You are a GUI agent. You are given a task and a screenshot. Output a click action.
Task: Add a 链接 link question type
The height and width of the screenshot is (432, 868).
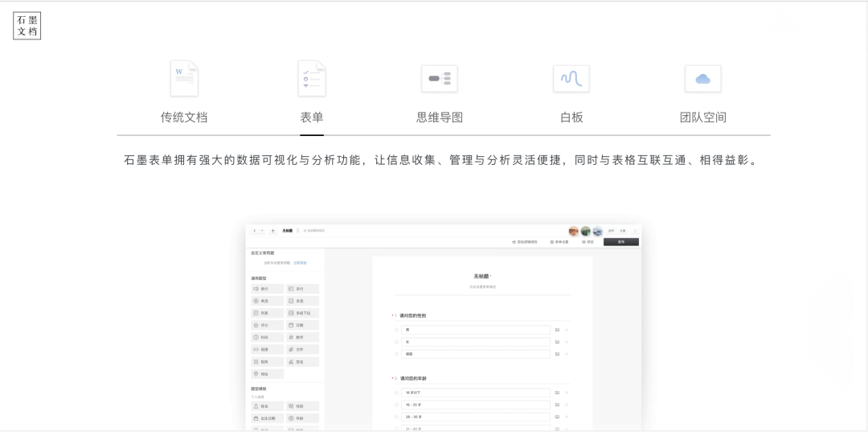(268, 349)
